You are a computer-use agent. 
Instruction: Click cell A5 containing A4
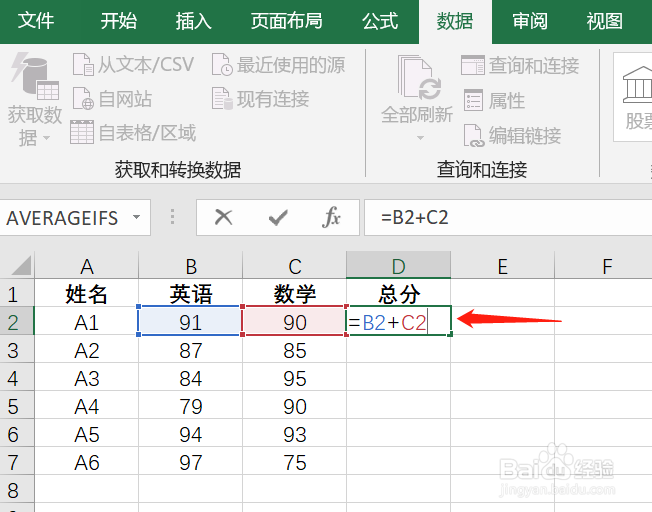pyautogui.click(x=86, y=406)
